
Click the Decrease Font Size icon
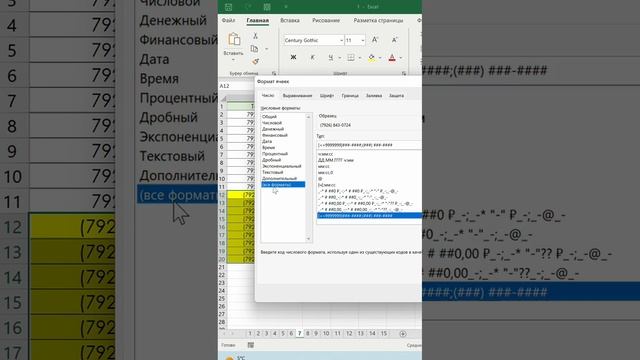pos(394,40)
